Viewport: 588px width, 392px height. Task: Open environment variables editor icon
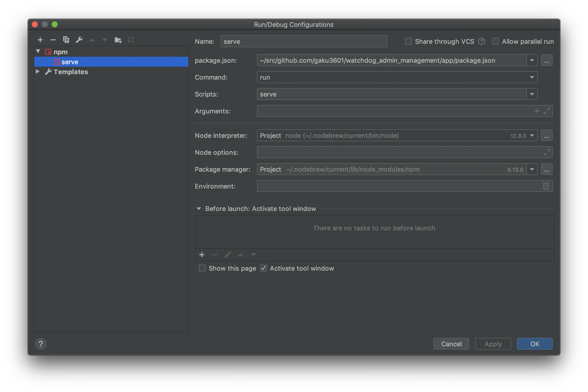point(546,186)
